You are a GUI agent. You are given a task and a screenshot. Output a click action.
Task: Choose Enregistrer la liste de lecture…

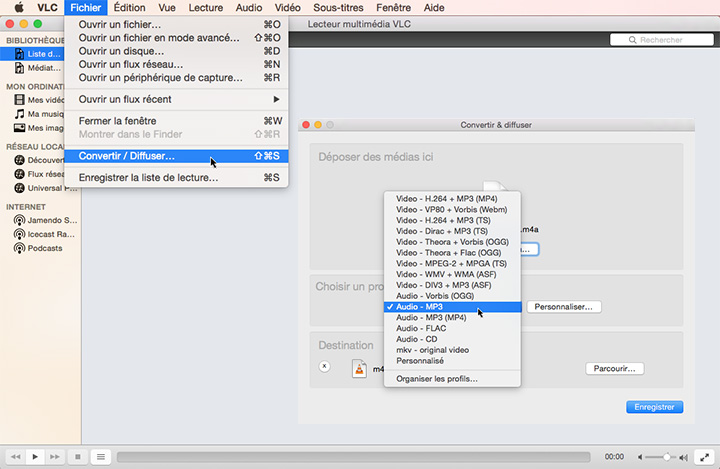tap(176, 177)
